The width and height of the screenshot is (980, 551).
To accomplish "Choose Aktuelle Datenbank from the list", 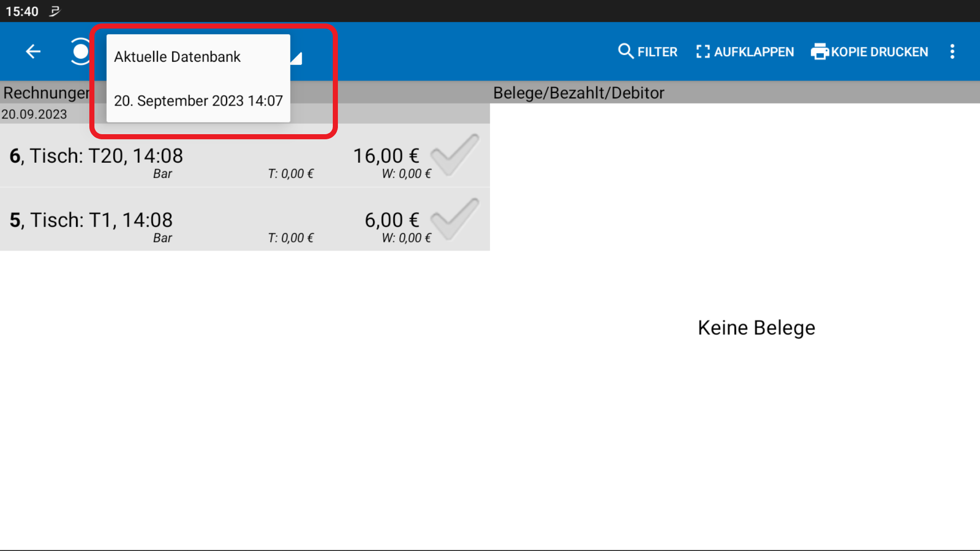I will click(x=177, y=57).
